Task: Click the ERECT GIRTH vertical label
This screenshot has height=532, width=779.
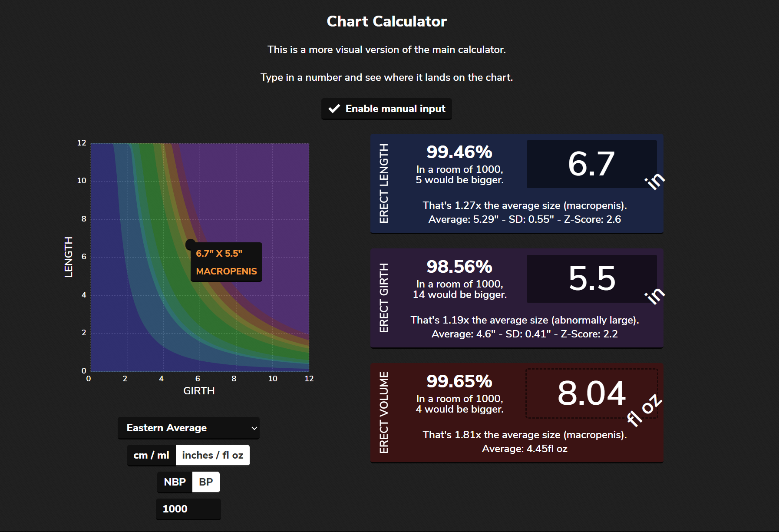Action: pos(384,298)
